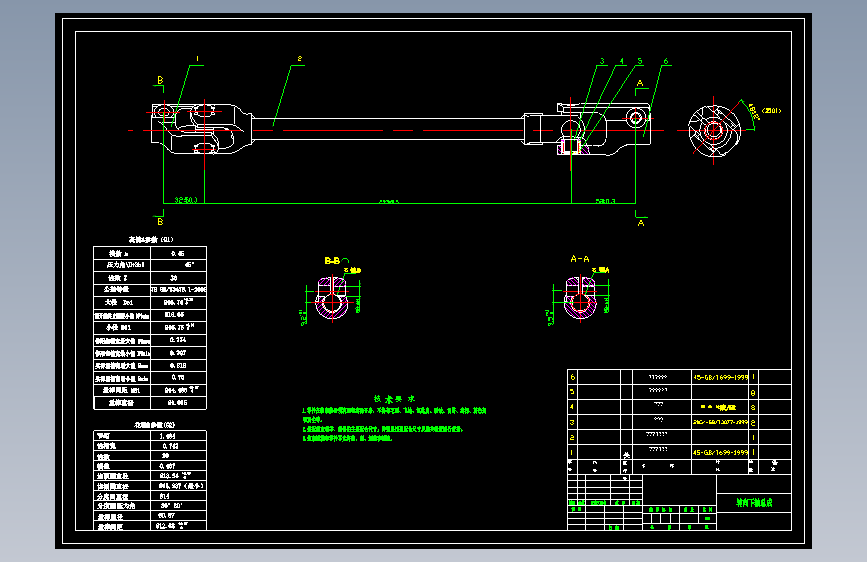Click the lower section marker letter B
Viewport: 867px width, 562px height.
coord(160,221)
